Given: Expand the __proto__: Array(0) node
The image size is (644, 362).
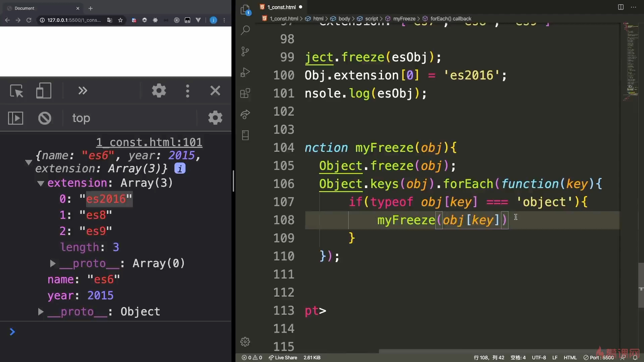Looking at the screenshot, I should (x=52, y=263).
